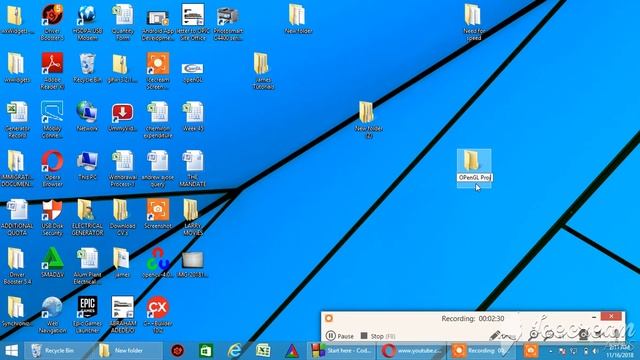Switch to the Recording taskbar button
This screenshot has height=360, width=640.
pos(482,351)
